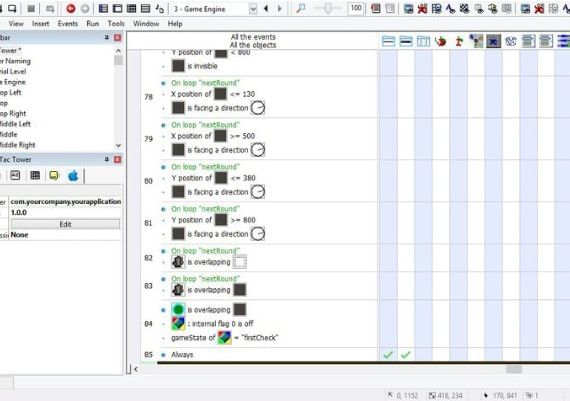This screenshot has width=570, height=401.
Task: Click event number 80
Action: tap(148, 181)
